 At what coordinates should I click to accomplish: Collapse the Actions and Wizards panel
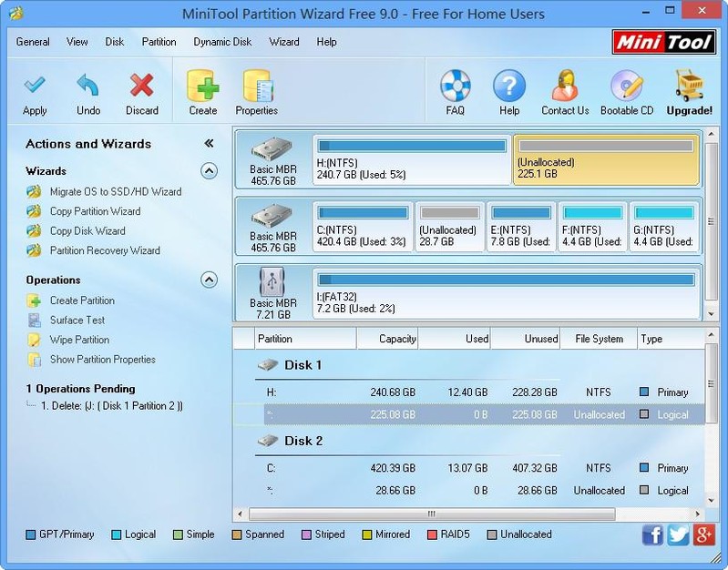point(209,144)
